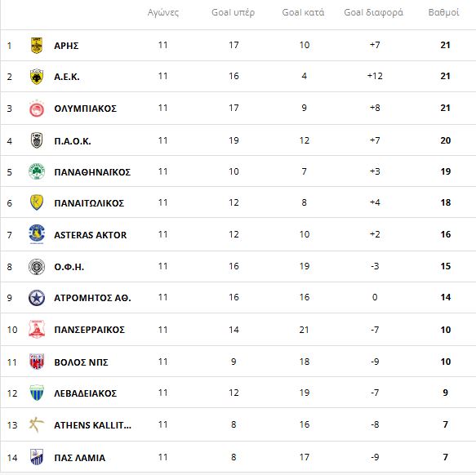
Task: Open the ΛΕΒΑΔΕΙΑΚΟΣ team name link
Action: [x=85, y=393]
